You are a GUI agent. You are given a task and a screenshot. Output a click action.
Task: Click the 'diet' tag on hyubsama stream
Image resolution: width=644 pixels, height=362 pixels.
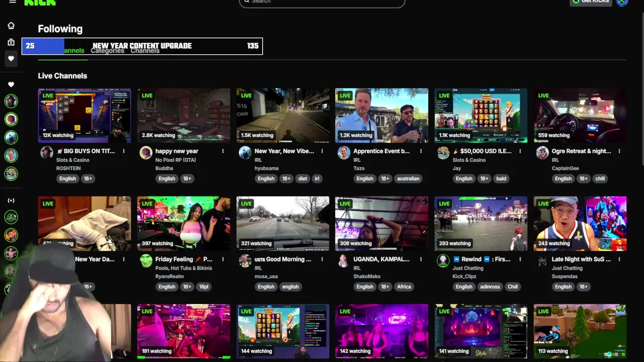coord(302,178)
